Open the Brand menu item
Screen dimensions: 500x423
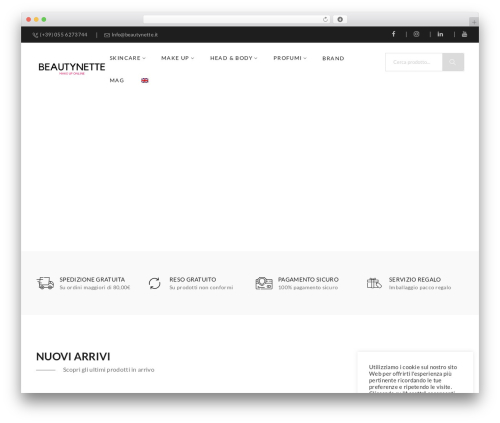[333, 58]
